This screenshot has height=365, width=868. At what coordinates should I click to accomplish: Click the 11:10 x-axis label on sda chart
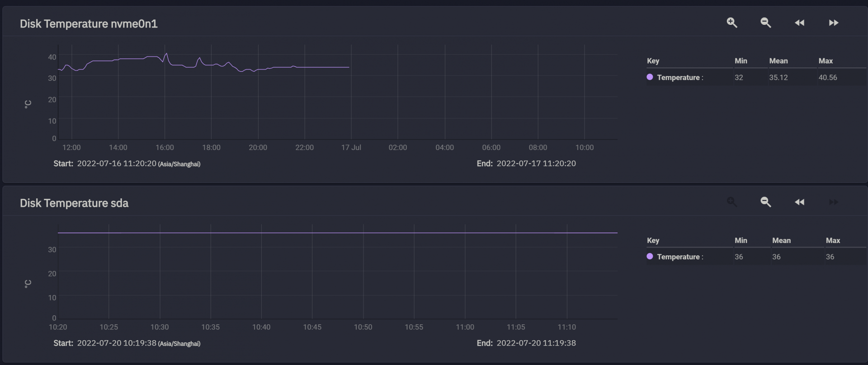coord(567,327)
